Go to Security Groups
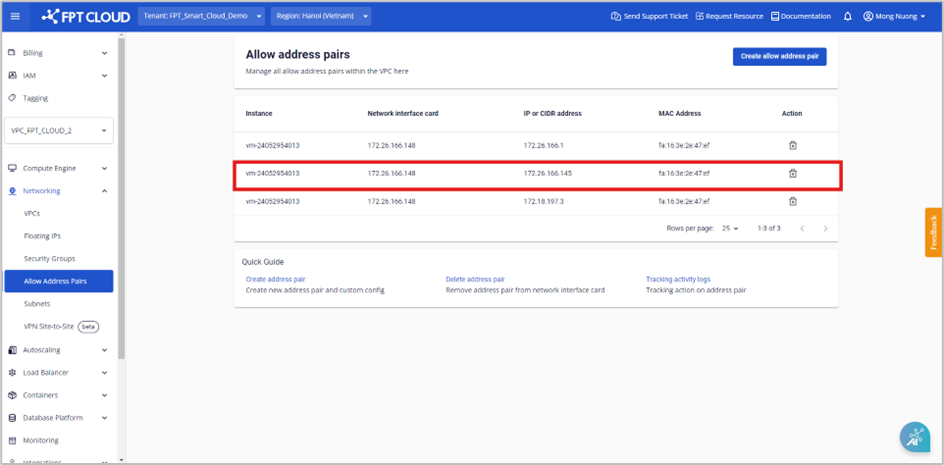Screen dimensions: 944x465 49,258
